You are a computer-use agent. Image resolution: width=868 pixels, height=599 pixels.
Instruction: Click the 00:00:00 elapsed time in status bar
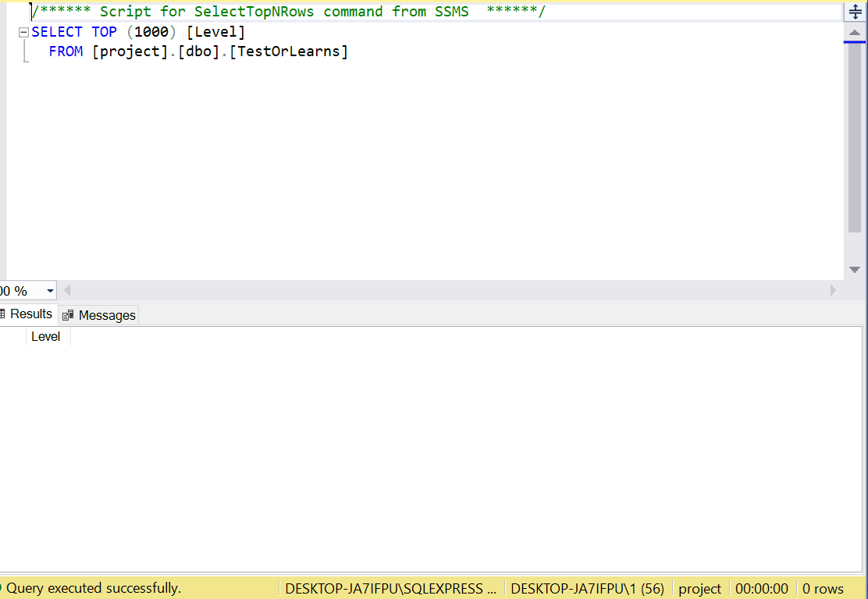point(762,589)
